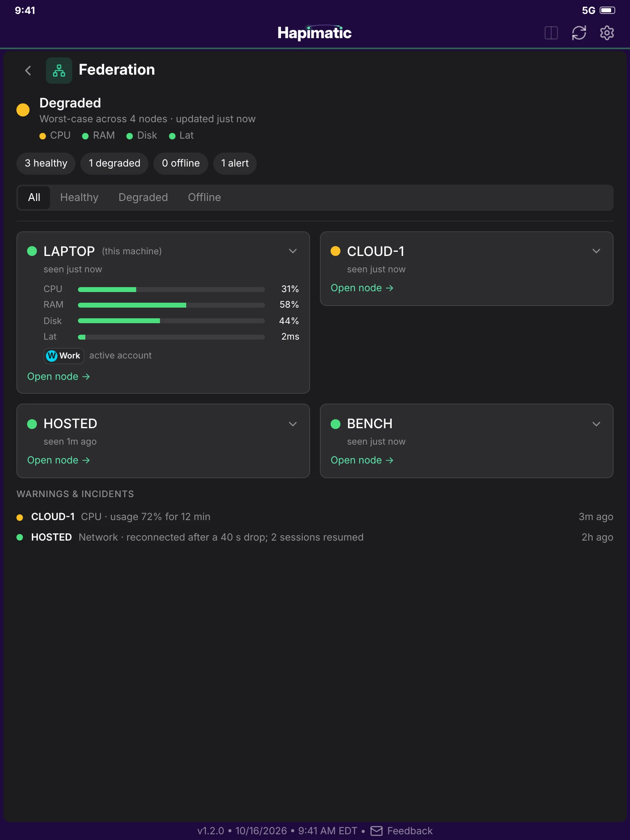Click the 0 offline chip
The height and width of the screenshot is (840, 630).
point(181,163)
